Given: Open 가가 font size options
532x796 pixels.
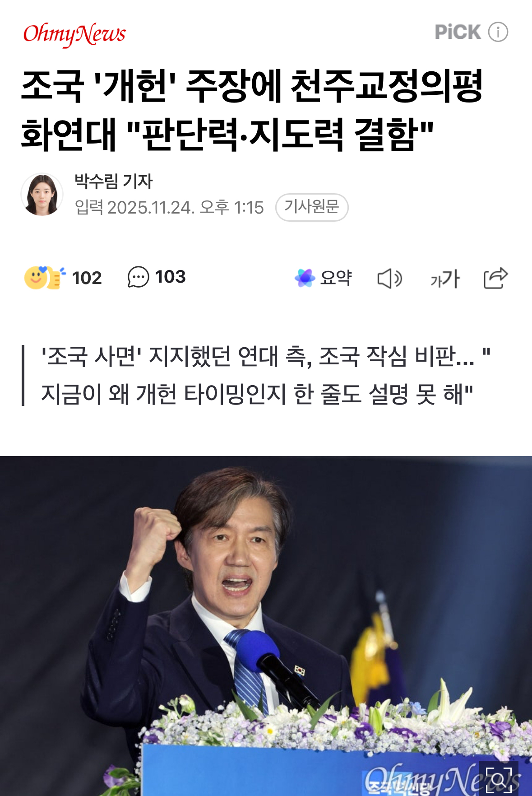Looking at the screenshot, I should tap(445, 279).
